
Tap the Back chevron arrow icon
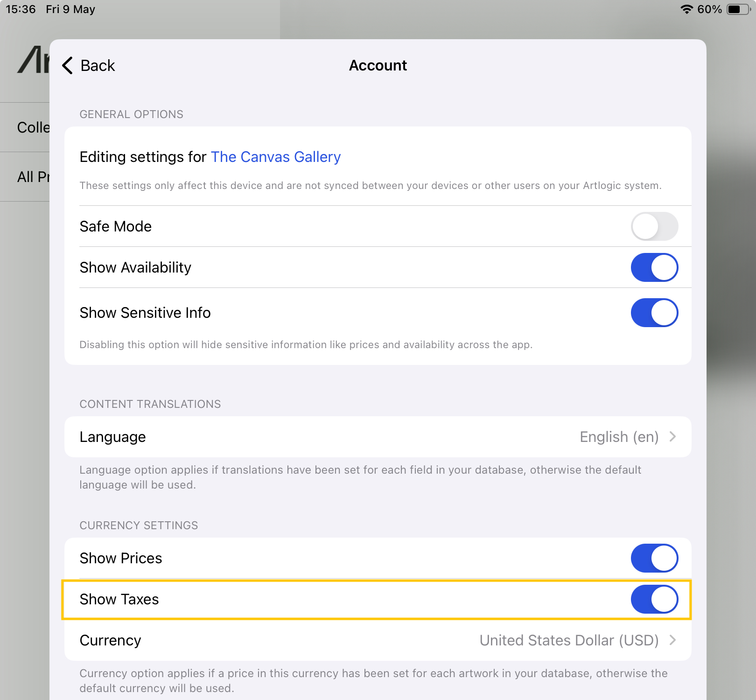[x=68, y=65]
